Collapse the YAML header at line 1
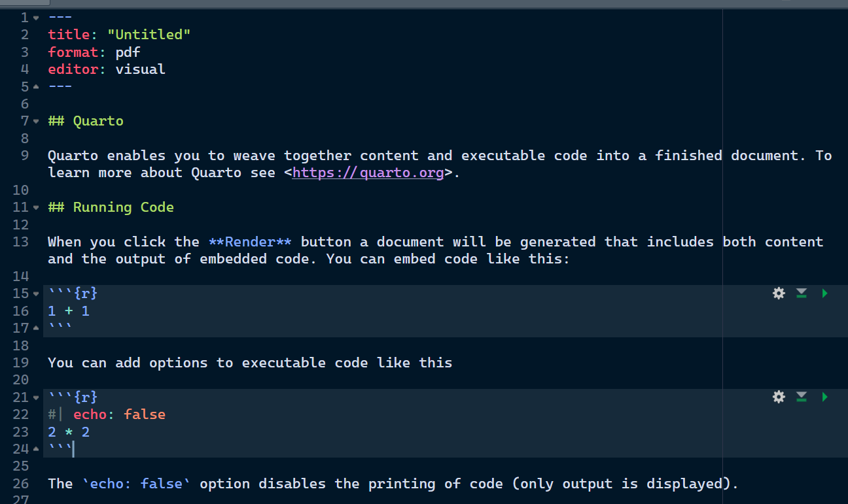This screenshot has height=504, width=848. 35,18
